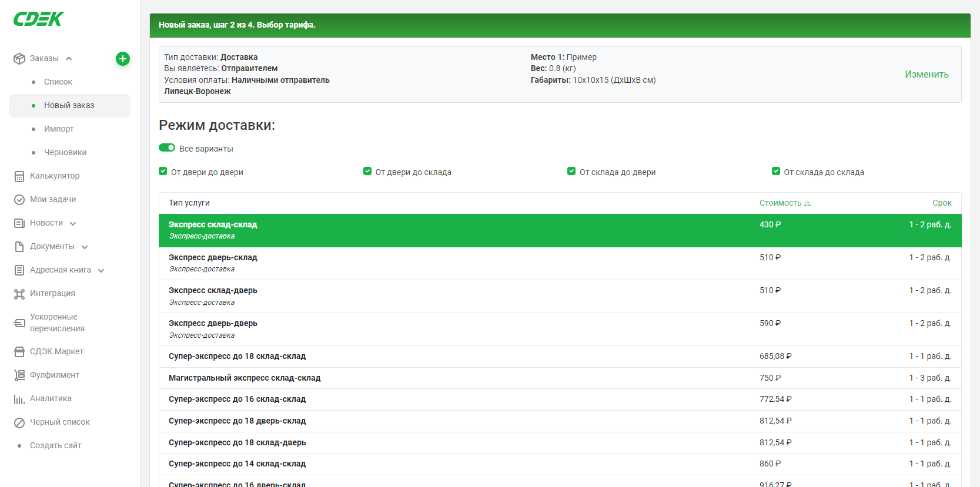Open СДЭК.Маркет in the sidebar
Screen dimensions: 980x487
pos(56,352)
